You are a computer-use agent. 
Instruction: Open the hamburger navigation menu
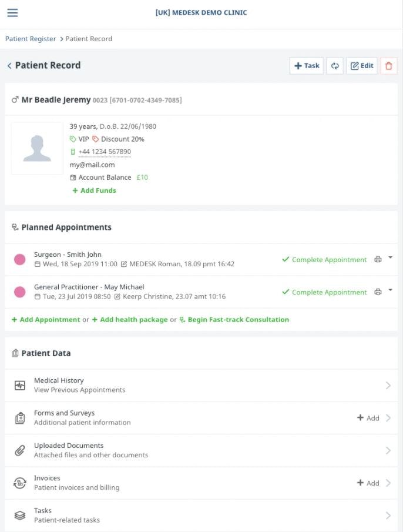[12, 12]
